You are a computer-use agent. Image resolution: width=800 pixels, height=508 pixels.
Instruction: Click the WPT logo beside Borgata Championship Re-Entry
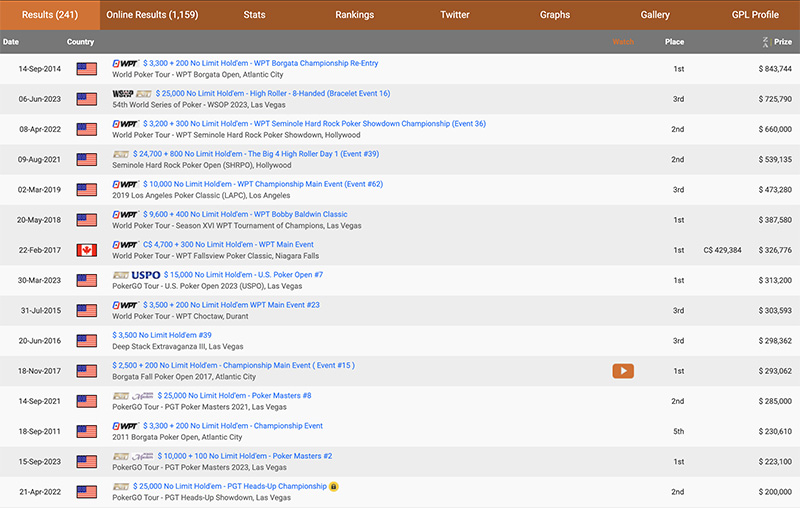pyautogui.click(x=126, y=63)
